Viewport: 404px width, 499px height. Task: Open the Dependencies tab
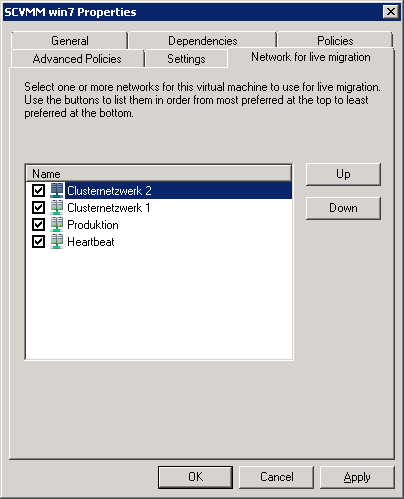(x=203, y=41)
